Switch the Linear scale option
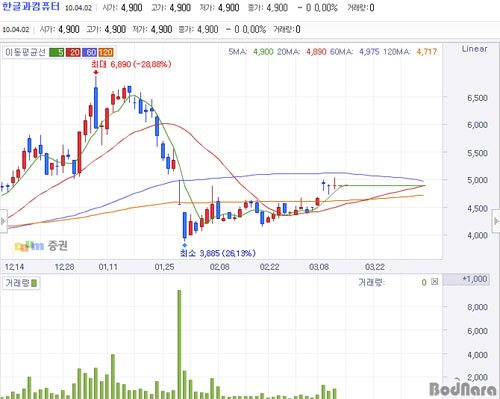The height and width of the screenshot is (399, 500). 474,49
